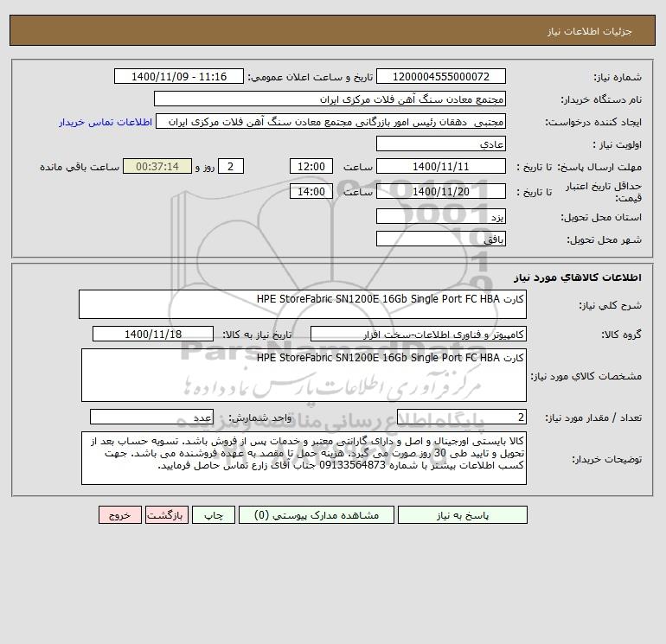Click the label 'واحد شمارش:'
666x644 pixels.
[260, 418]
